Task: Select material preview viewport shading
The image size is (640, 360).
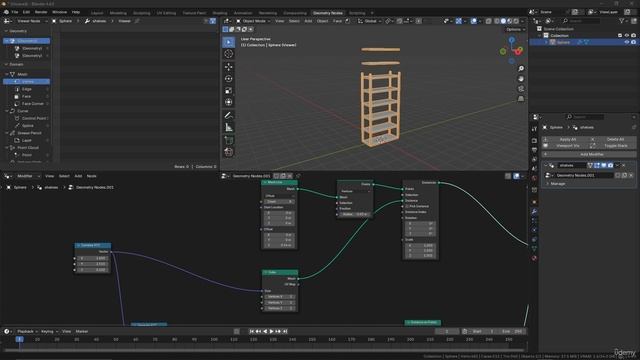Action: (x=510, y=21)
